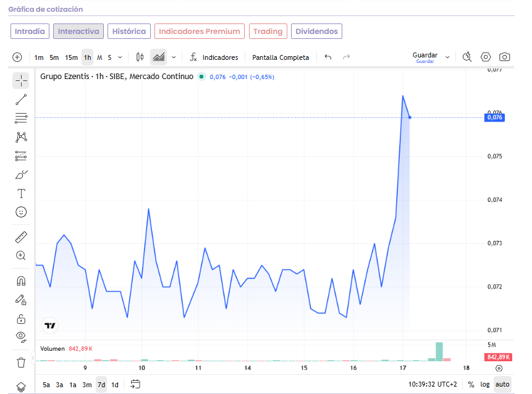Image resolution: width=532 pixels, height=394 pixels.
Task: Add symbol comparison with plus icon
Action: pyautogui.click(x=17, y=57)
